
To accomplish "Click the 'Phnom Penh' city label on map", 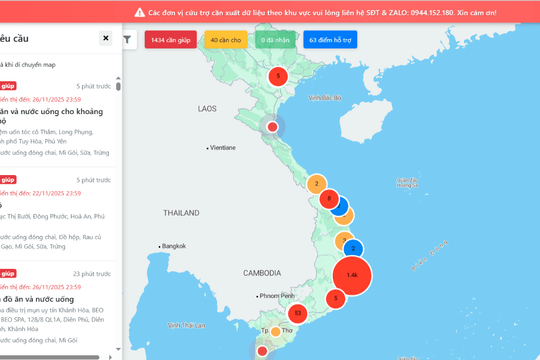I will click(x=277, y=296).
